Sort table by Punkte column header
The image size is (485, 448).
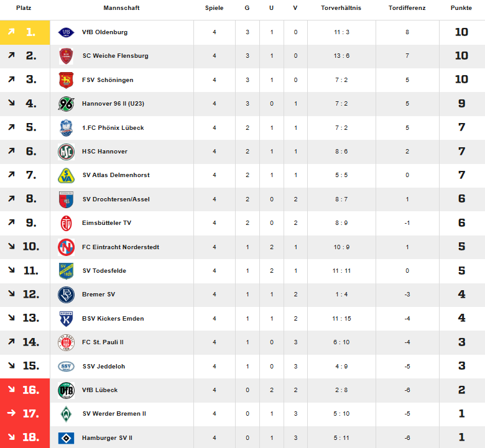pyautogui.click(x=461, y=7)
